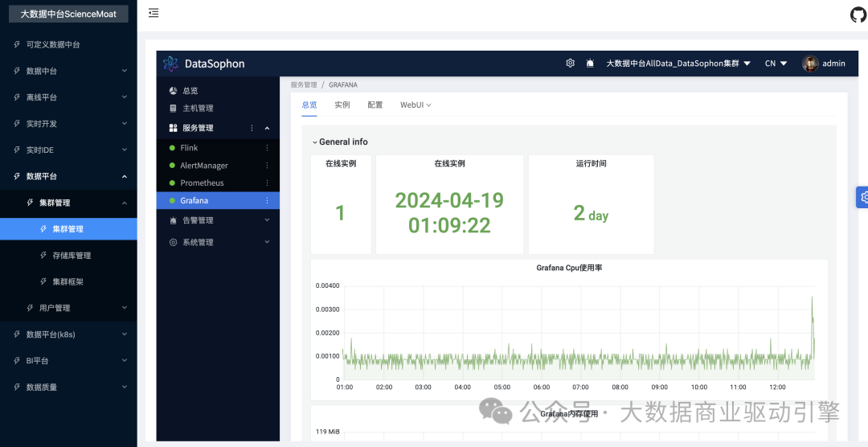Open the blue floating settings gear tab

(862, 197)
